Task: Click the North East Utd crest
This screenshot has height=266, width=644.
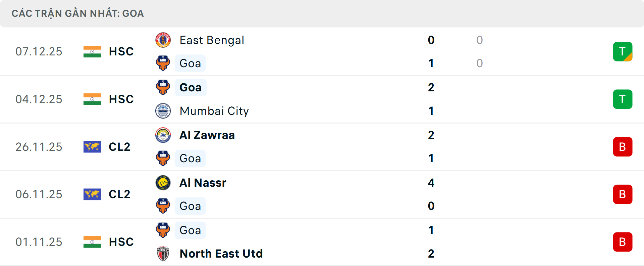Action: [x=163, y=254]
